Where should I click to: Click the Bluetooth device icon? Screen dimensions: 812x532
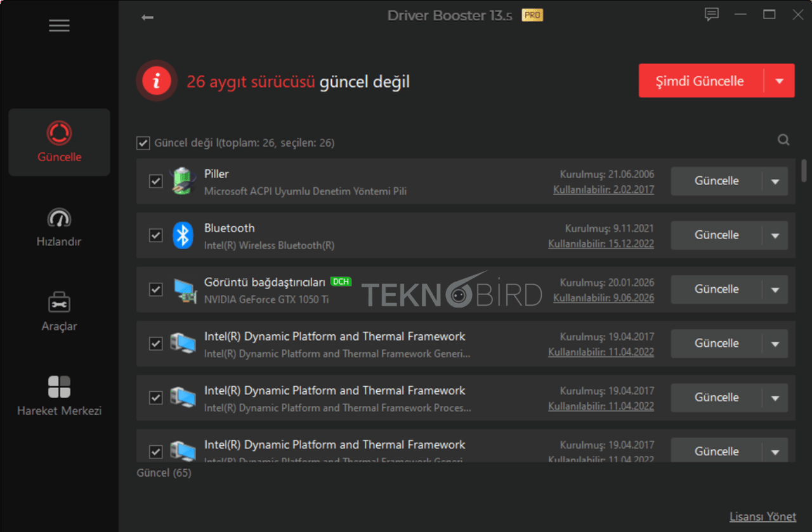coord(183,235)
